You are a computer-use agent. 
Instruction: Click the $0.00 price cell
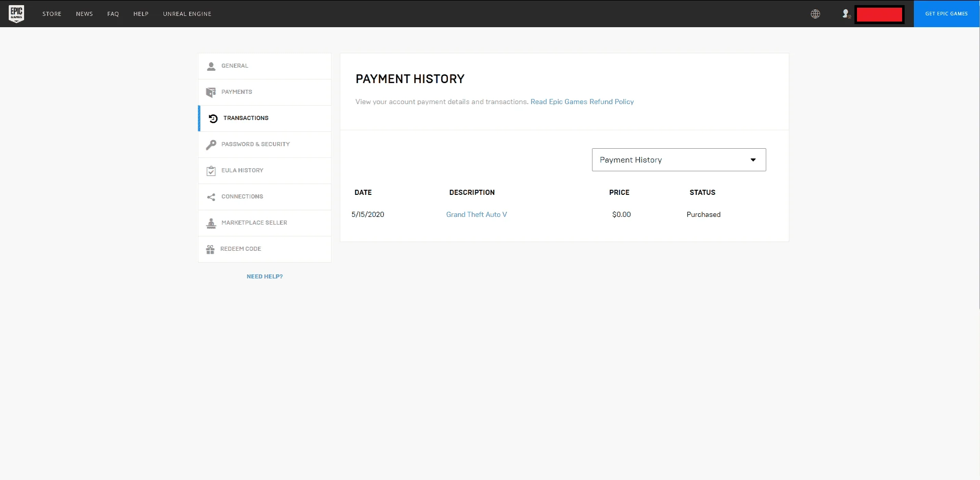pyautogui.click(x=621, y=215)
